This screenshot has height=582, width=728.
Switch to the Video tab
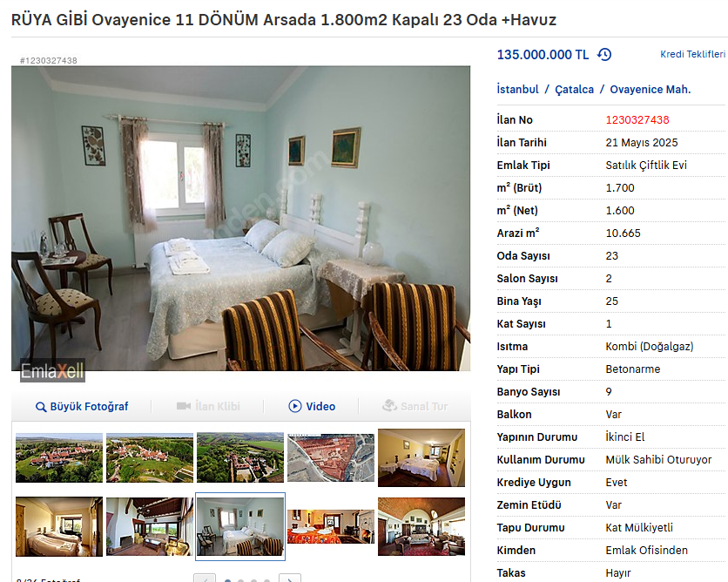click(312, 406)
